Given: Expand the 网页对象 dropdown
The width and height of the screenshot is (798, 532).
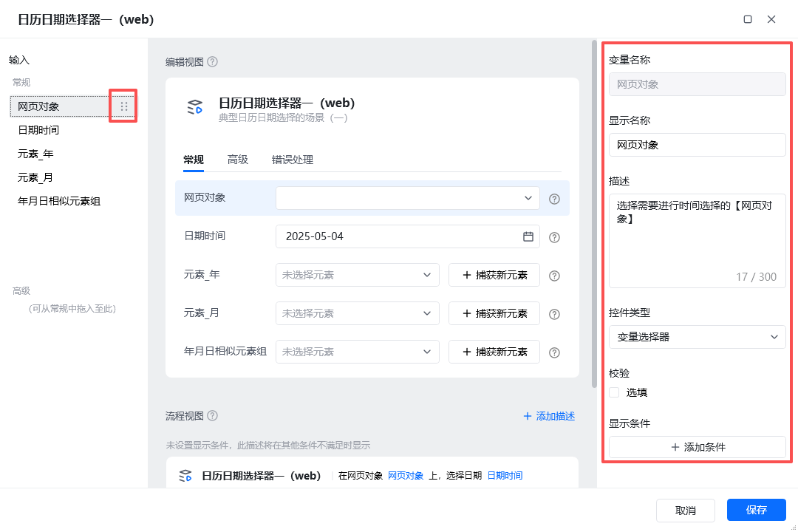Looking at the screenshot, I should tap(408, 198).
